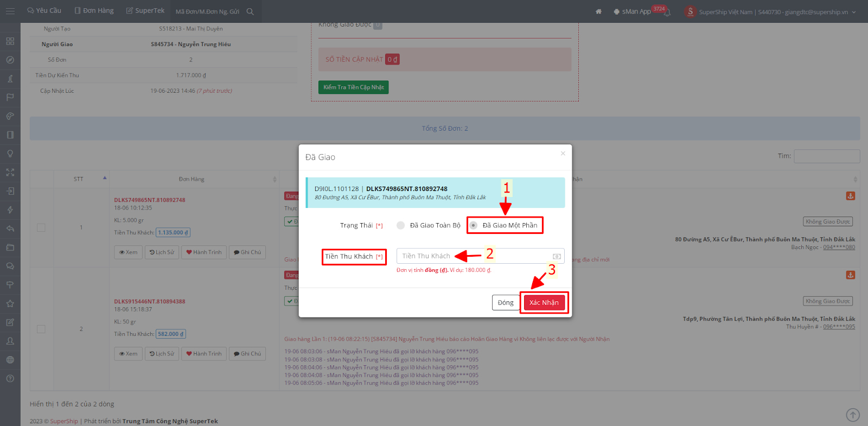Image resolution: width=868 pixels, height=426 pixels.
Task: Click phone link 096****095 in row 2
Action: click(x=839, y=327)
